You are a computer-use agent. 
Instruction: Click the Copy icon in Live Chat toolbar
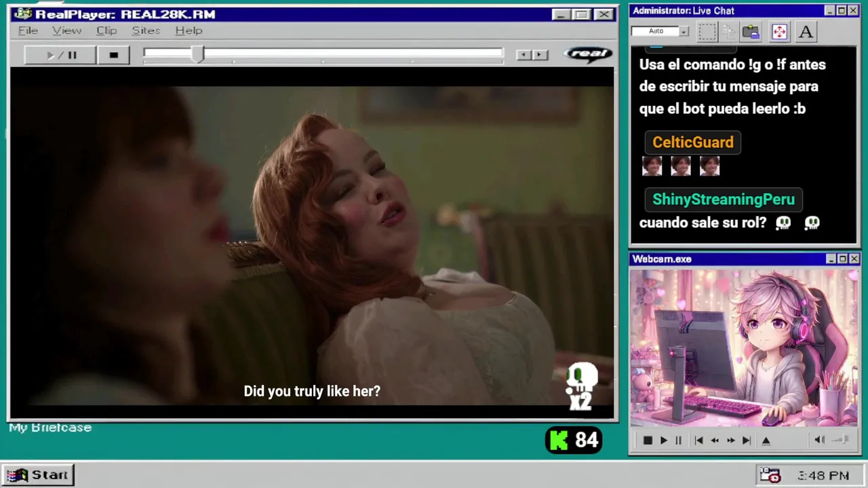point(729,31)
